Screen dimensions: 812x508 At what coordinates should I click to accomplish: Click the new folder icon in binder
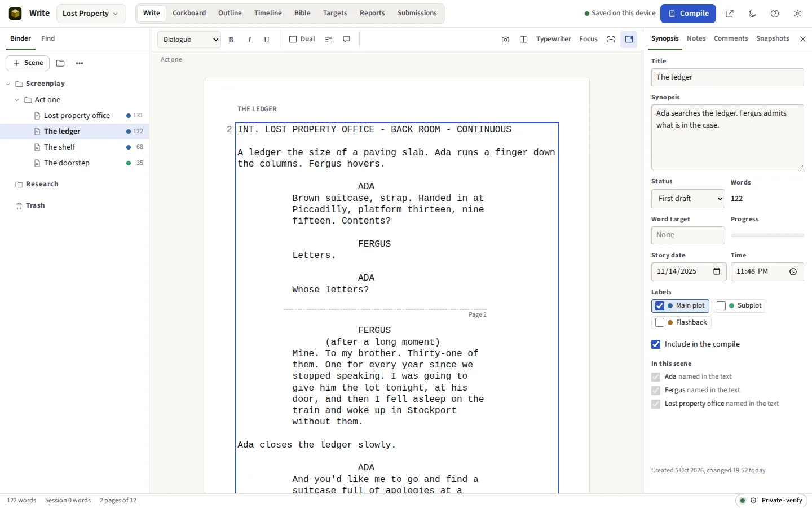coord(60,63)
